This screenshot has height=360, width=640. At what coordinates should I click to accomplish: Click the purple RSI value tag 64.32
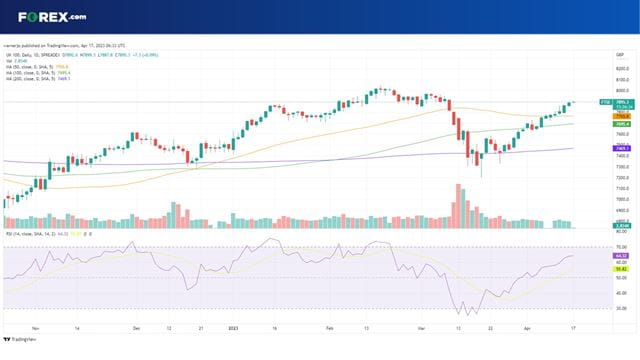621,256
